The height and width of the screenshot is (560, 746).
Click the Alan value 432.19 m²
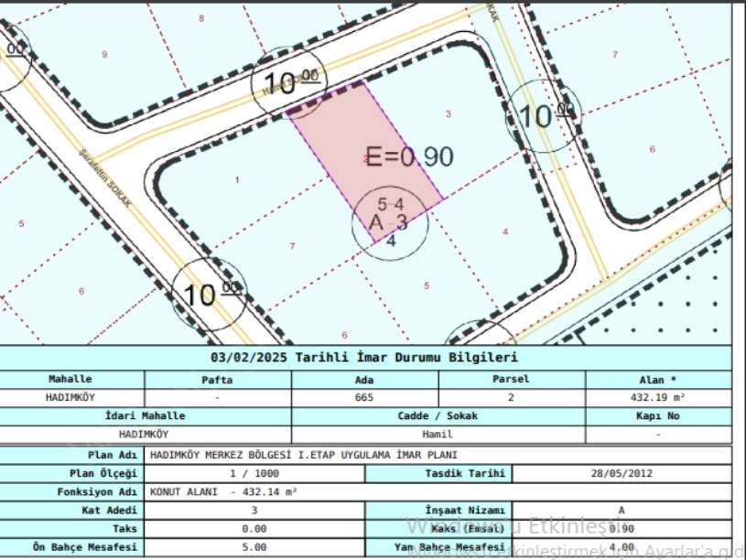(x=657, y=398)
